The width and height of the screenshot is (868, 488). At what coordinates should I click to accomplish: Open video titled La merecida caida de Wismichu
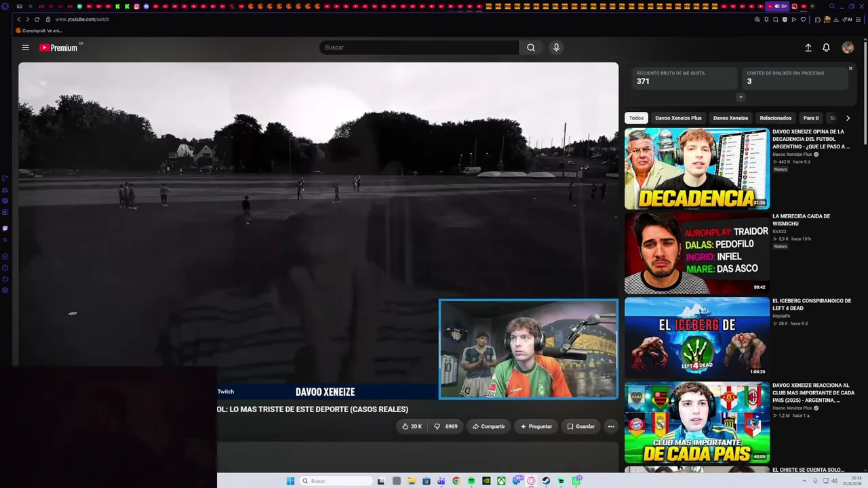pos(801,220)
